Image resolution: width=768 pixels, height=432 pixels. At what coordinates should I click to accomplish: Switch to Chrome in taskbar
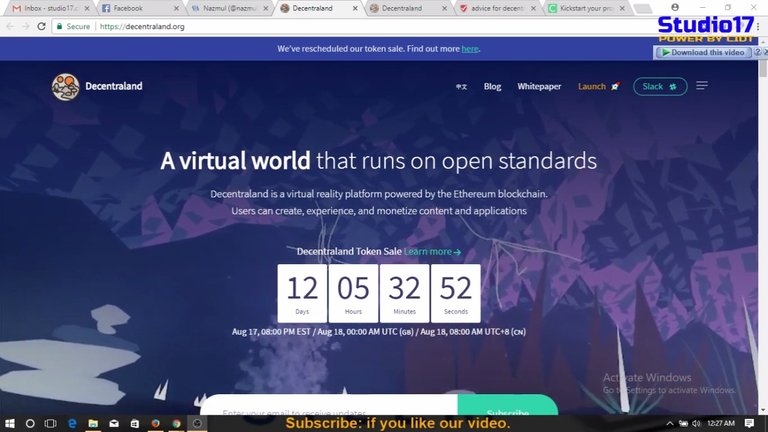click(176, 423)
